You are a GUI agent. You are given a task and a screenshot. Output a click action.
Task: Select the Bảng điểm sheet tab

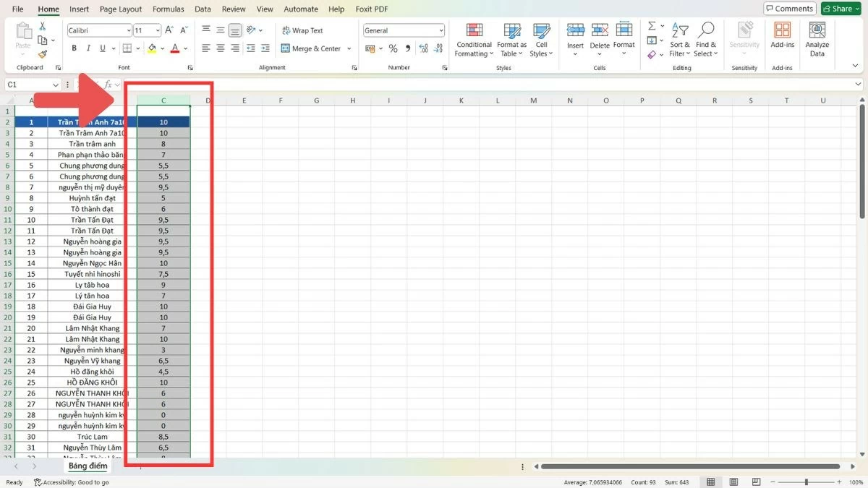click(x=88, y=466)
